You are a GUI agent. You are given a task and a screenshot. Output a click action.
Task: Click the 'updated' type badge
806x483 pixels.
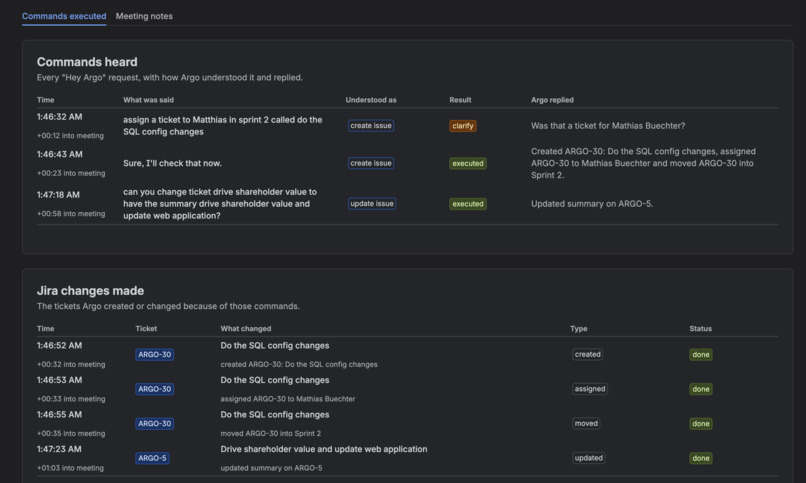(x=589, y=458)
